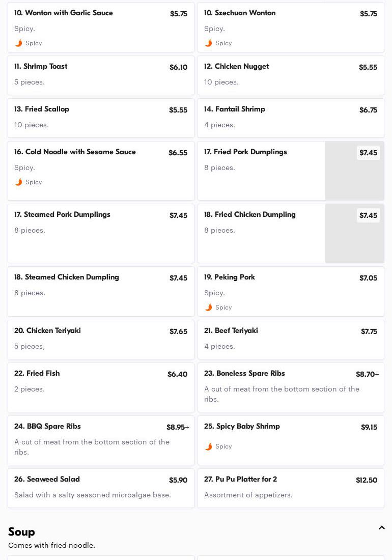Open the Shrimp Toast menu item
This screenshot has height=560, width=392.
coord(101,75)
